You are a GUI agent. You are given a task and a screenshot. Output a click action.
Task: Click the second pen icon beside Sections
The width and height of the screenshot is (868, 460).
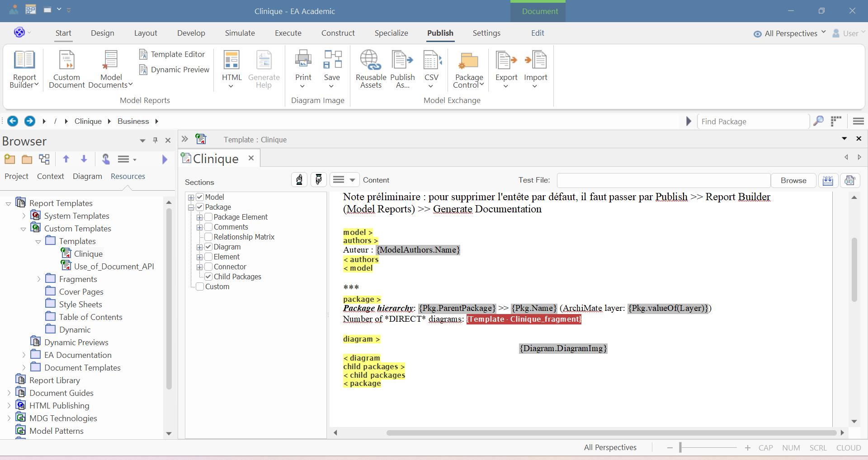[319, 180]
